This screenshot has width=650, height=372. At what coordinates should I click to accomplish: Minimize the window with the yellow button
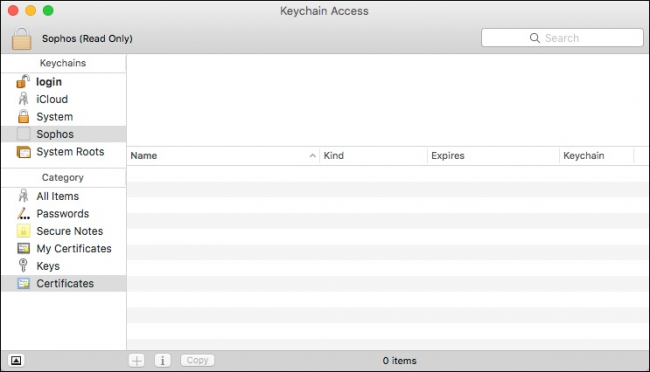31,10
